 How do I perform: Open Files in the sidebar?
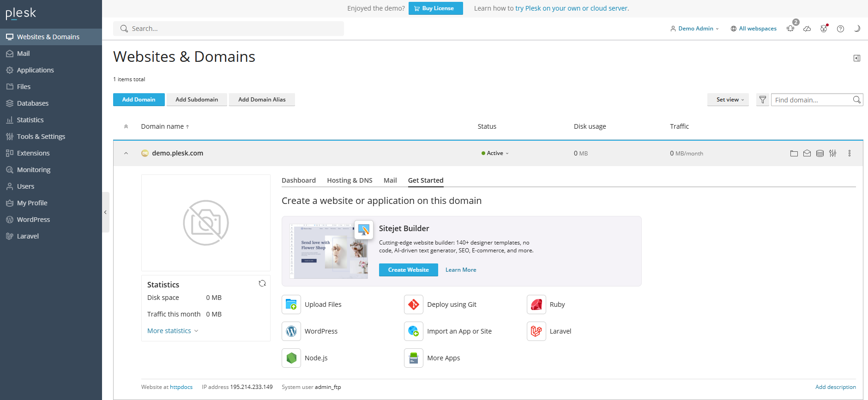51,87
